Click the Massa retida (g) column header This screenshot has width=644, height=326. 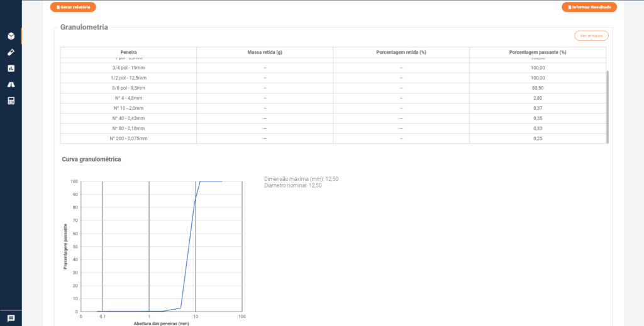pos(265,52)
